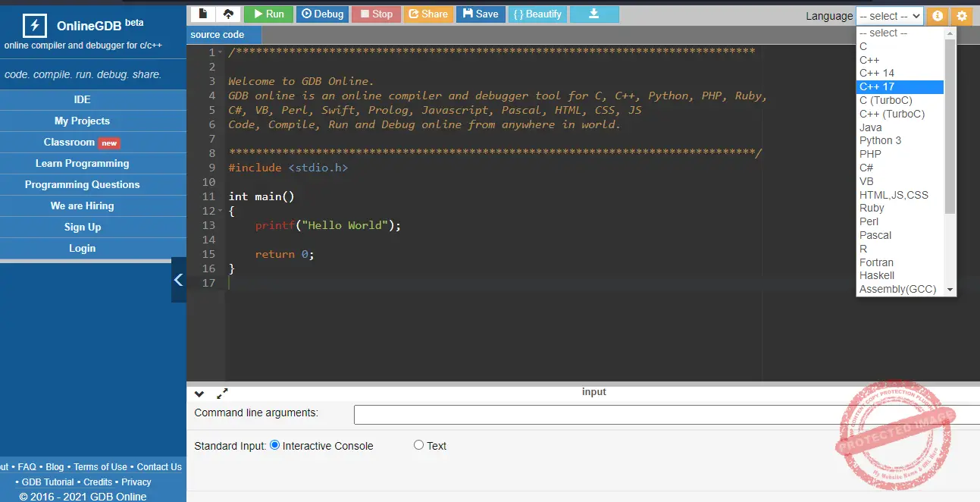
Task: Collapse the input panel with the down chevron
Action: [x=199, y=394]
